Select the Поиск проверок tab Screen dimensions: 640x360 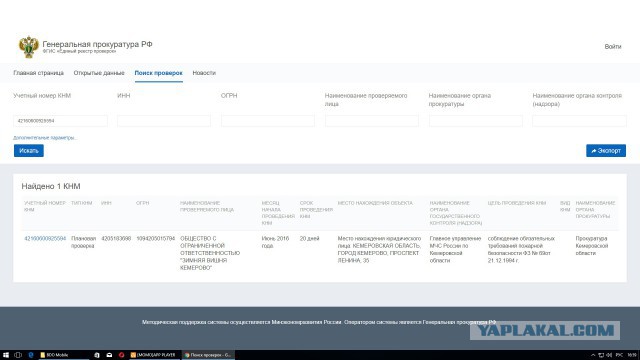[x=158, y=73]
